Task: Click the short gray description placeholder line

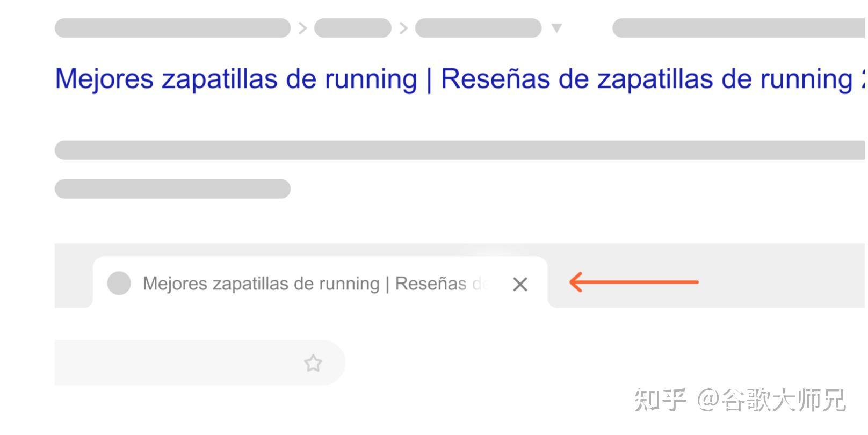Action: click(x=172, y=189)
